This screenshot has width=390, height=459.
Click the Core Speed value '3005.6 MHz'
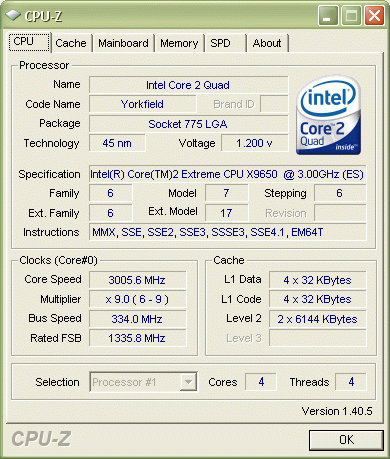(137, 280)
